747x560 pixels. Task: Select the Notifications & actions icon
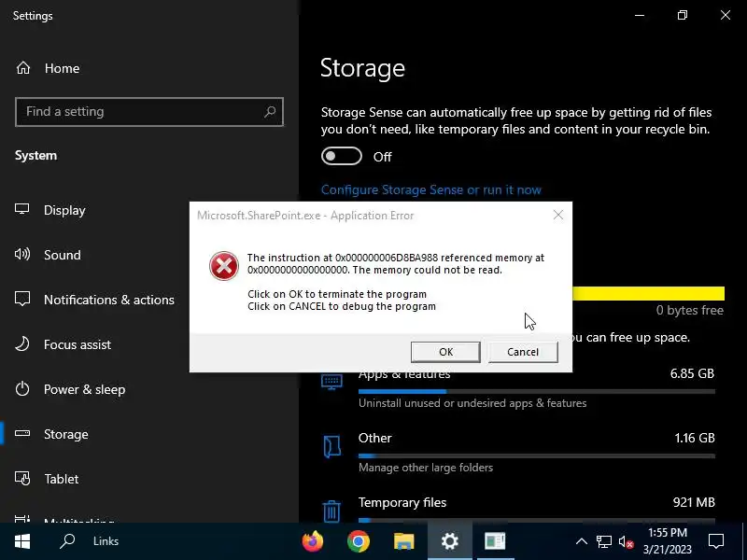coord(21,299)
